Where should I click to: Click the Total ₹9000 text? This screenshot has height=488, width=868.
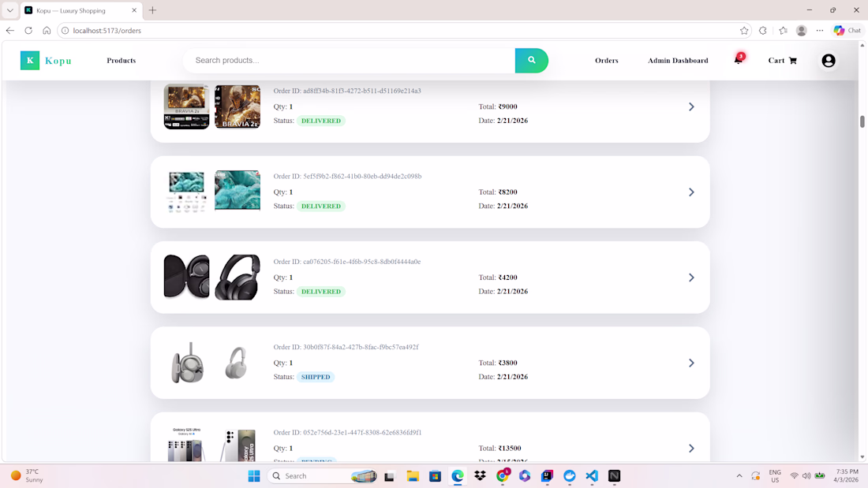(498, 106)
